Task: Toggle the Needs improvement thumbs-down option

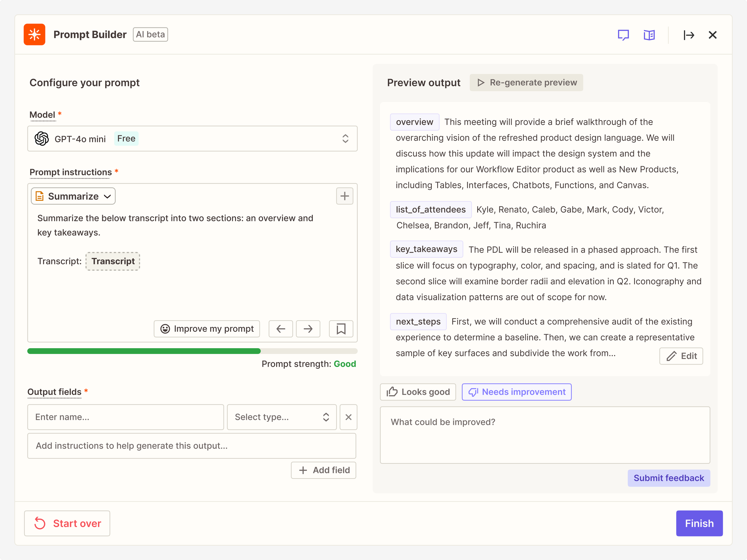Action: click(x=517, y=392)
